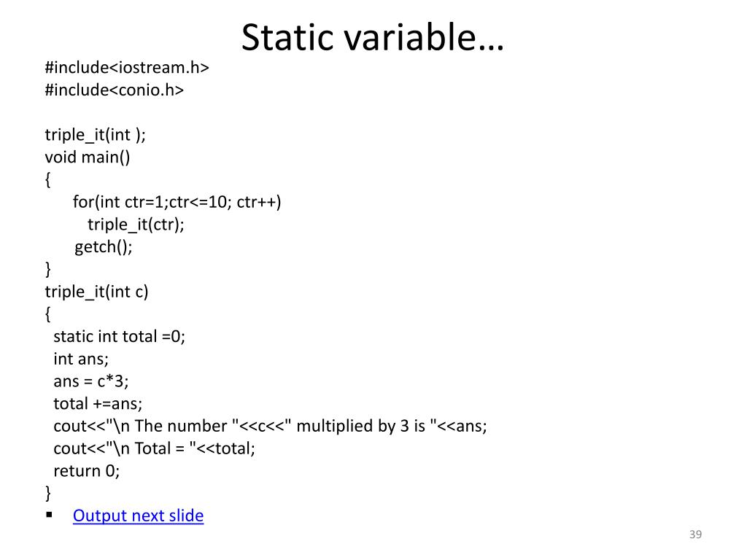Click the 'triple_it(int c)' definition line
This screenshot has width=747, height=560.
(97, 292)
